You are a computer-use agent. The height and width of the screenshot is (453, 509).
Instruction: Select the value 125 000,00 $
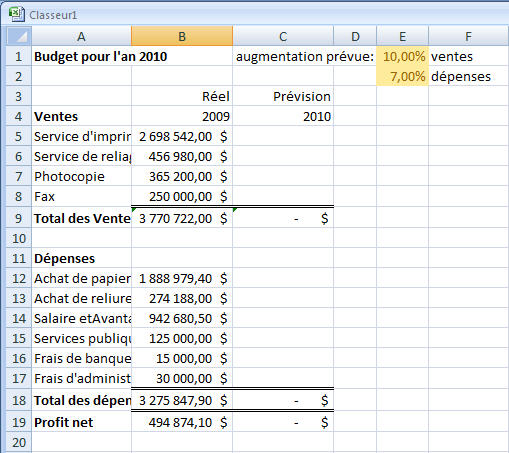click(x=182, y=338)
